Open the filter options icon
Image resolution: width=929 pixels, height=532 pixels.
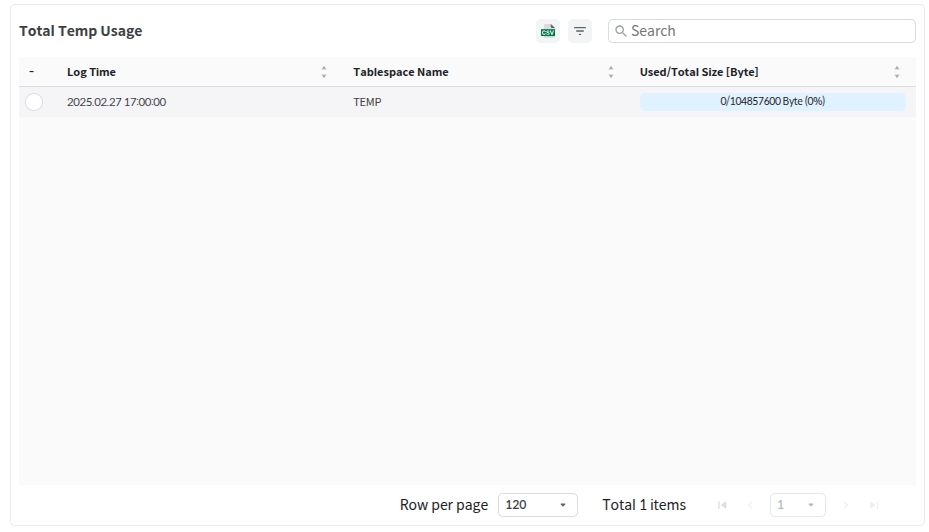[x=580, y=31]
